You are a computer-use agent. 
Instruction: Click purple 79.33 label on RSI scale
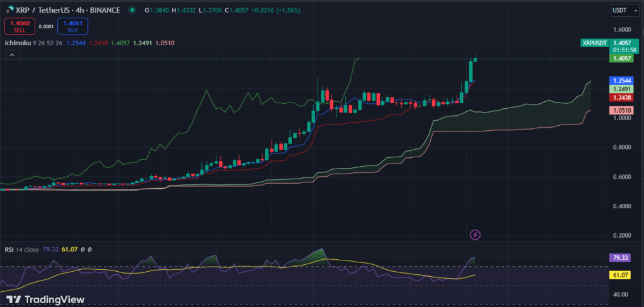pos(619,258)
